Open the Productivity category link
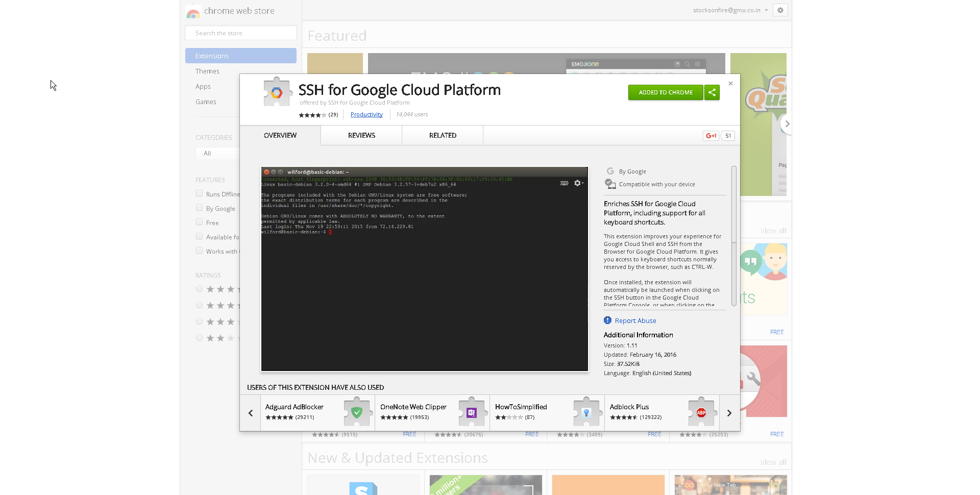 [366, 114]
